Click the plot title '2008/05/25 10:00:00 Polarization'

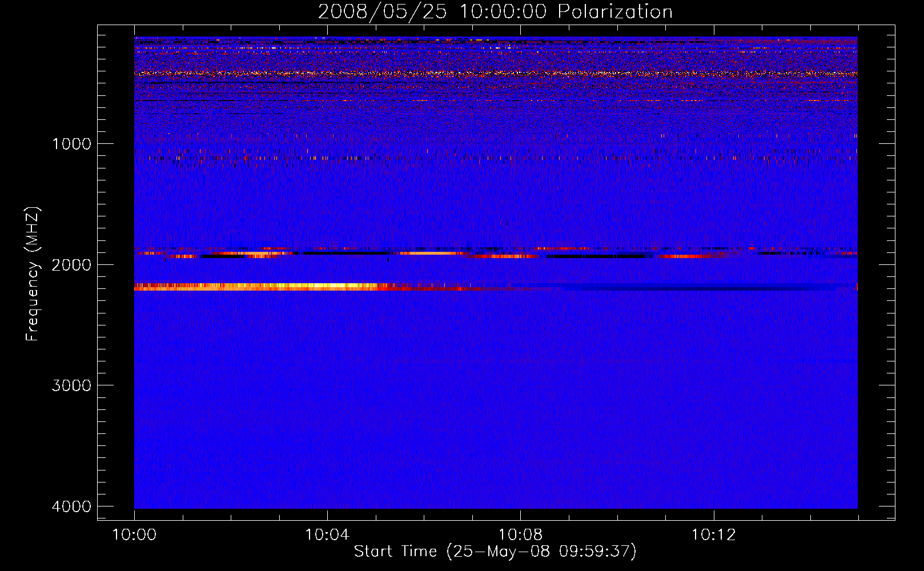[x=495, y=12]
